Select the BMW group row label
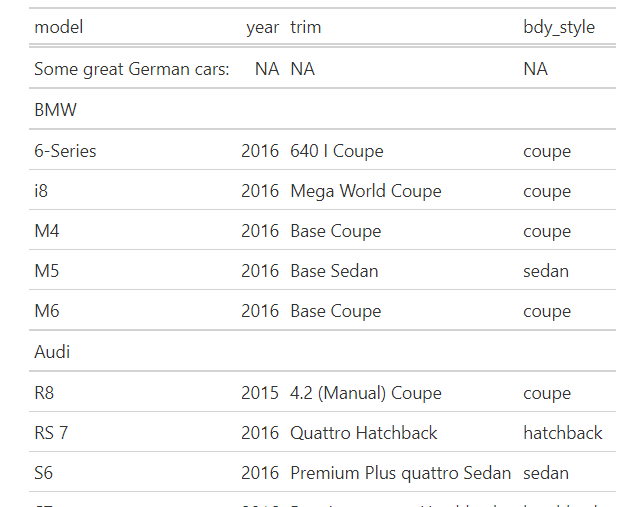 [x=55, y=110]
